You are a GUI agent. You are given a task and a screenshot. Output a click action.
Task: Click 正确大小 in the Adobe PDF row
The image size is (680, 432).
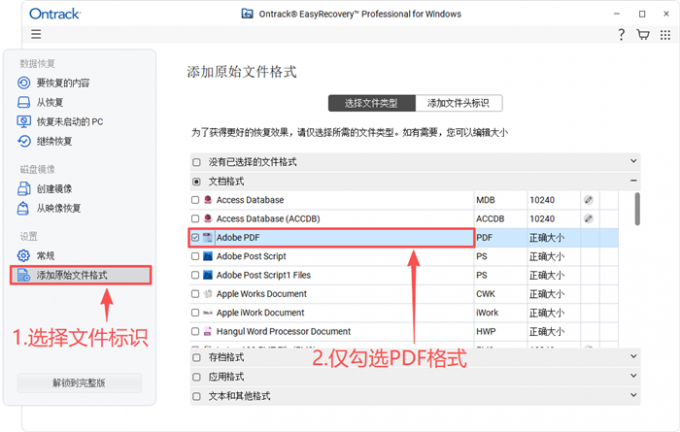pos(546,237)
